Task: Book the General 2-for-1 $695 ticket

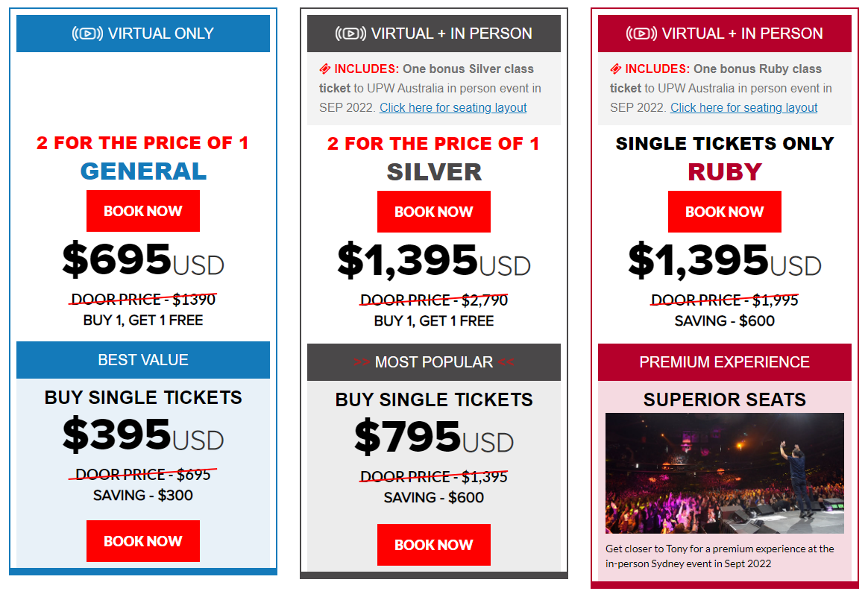Action: 143,211
